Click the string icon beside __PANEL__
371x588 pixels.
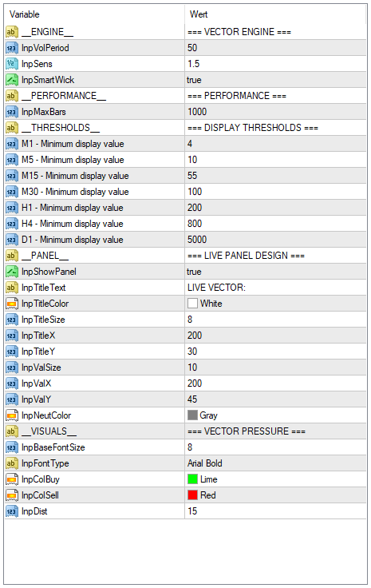point(12,256)
